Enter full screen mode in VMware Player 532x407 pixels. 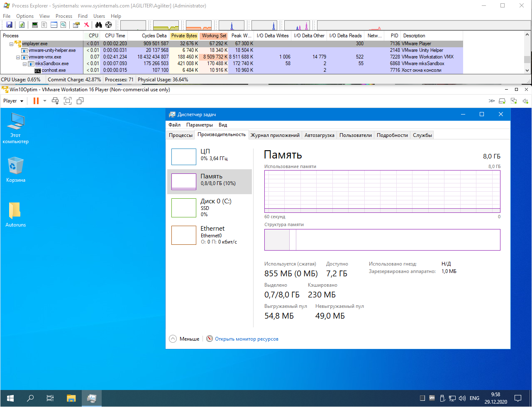pyautogui.click(x=68, y=101)
